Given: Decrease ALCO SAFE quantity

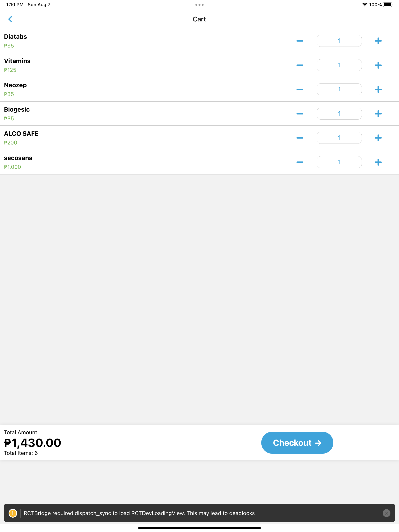Looking at the screenshot, I should click(300, 138).
